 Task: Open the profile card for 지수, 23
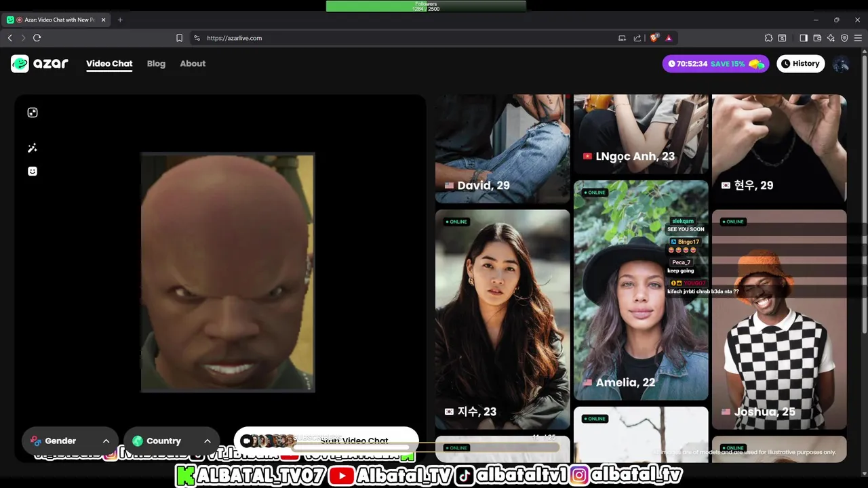[x=502, y=319]
